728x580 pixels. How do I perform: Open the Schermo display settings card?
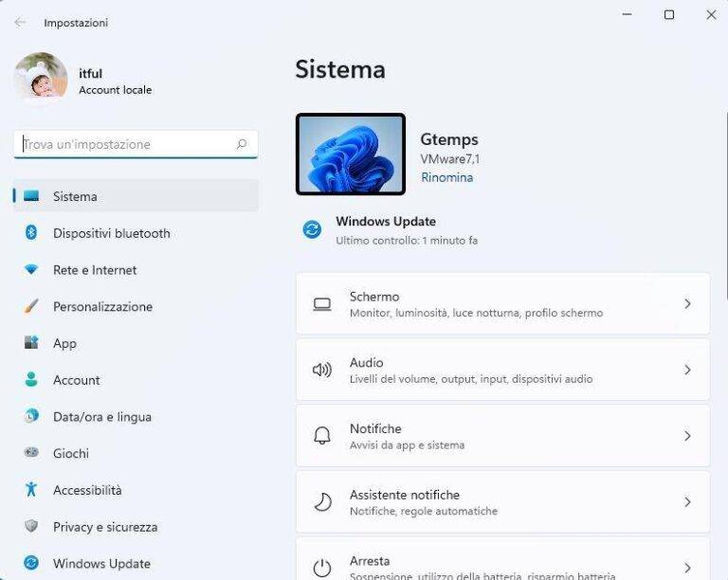click(x=502, y=304)
